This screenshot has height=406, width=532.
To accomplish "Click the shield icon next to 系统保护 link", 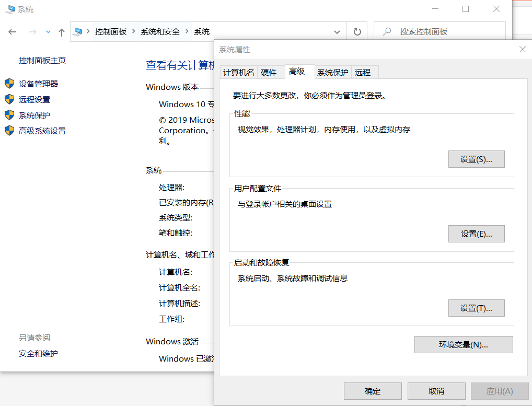I will (9, 114).
